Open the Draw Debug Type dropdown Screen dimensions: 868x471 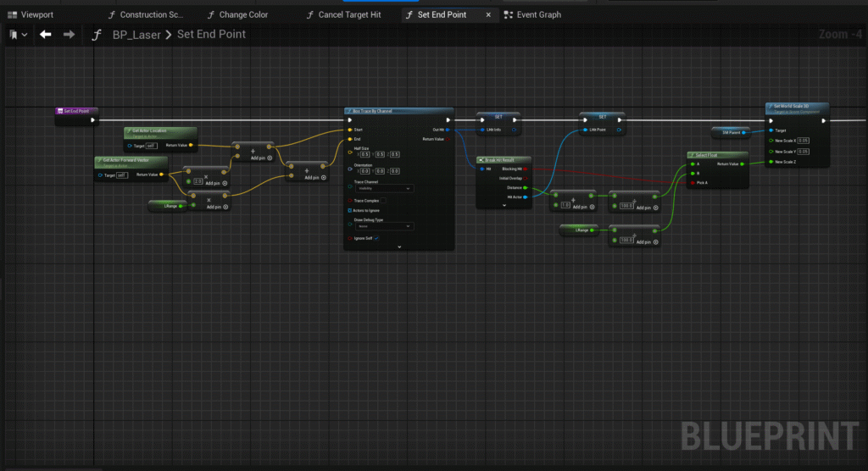[x=384, y=226]
